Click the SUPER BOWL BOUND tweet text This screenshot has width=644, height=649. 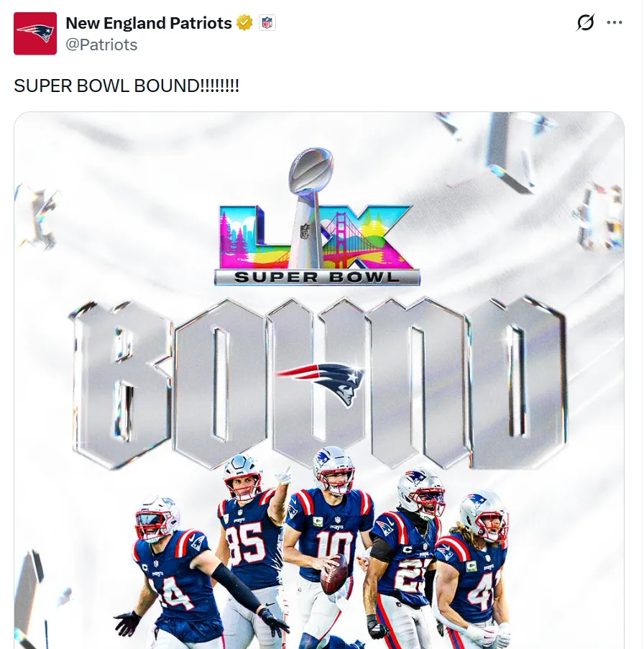click(126, 86)
